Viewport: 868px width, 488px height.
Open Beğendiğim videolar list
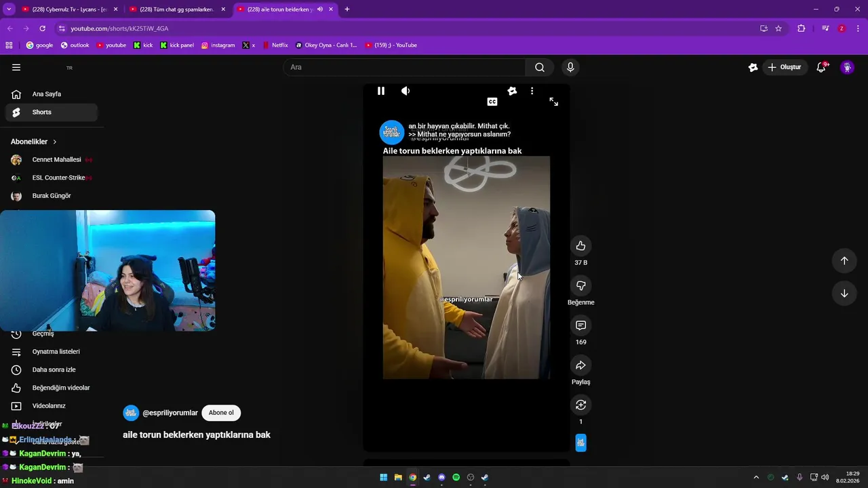pos(52,388)
